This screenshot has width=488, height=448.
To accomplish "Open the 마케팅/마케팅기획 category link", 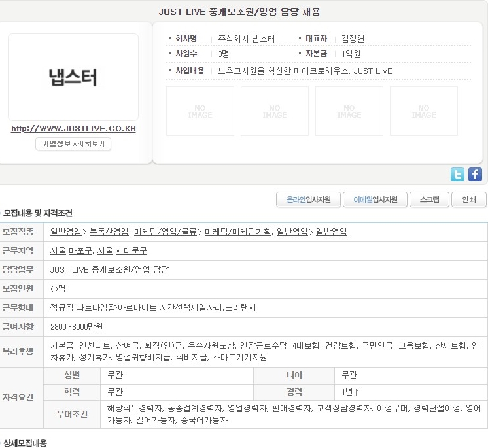I will coord(238,232).
